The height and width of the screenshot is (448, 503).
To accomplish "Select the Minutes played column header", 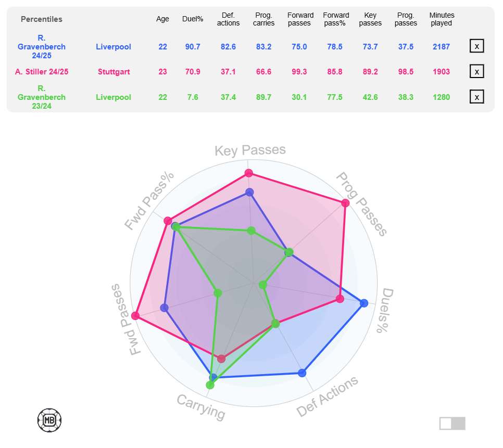I will (442, 19).
